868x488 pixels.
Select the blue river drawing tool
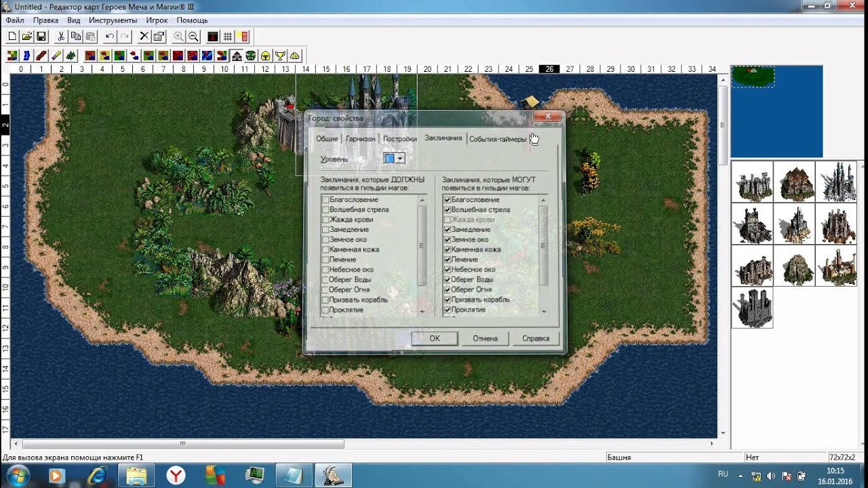pos(27,56)
